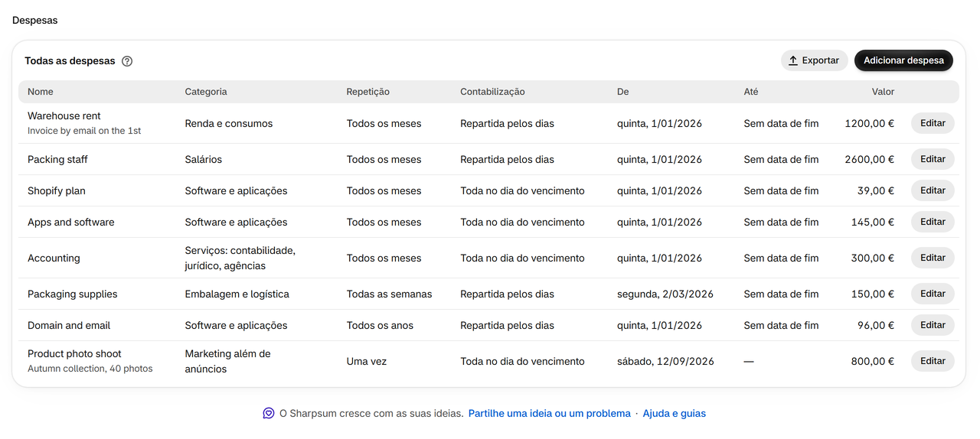Open the Ajuda e guias link
This screenshot has height=439, width=980.
[675, 413]
